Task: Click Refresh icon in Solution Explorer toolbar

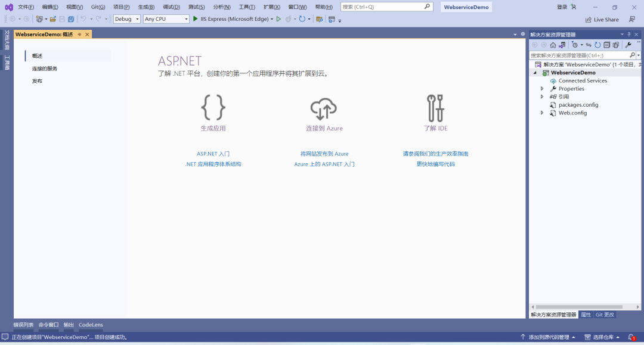Action: tap(597, 45)
